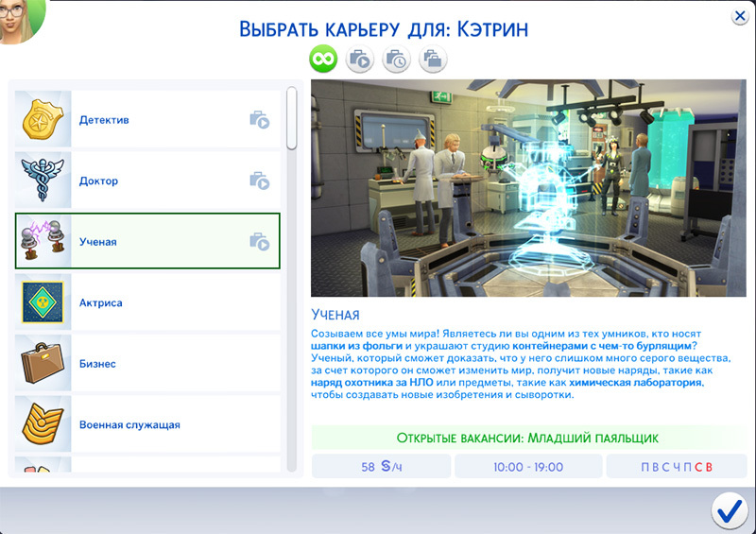Click the Открытые вакансии: Младший паяльщик banner
The image size is (756, 534).
[528, 438]
